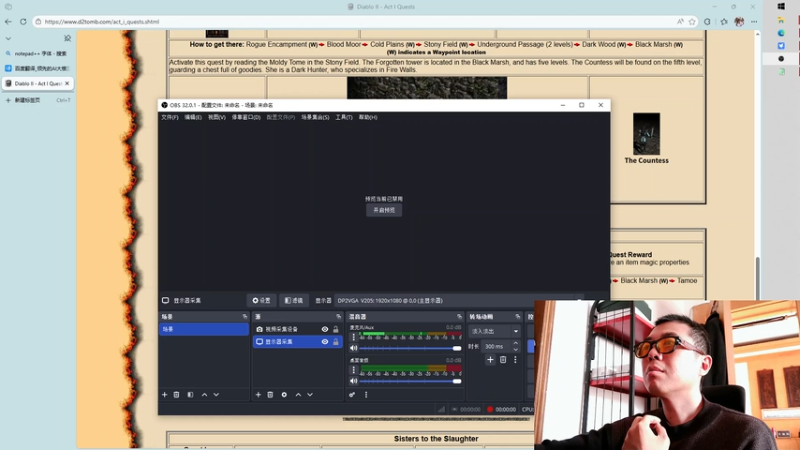Lock the video capture device source
Screen dimensions: 800x450
[336, 329]
